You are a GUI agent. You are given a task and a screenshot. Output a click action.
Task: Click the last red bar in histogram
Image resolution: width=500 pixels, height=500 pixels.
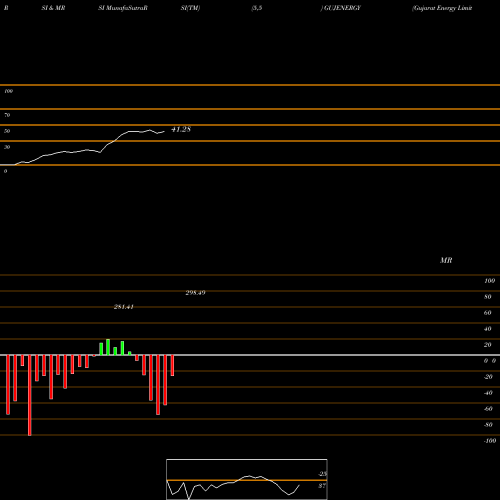click(172, 365)
